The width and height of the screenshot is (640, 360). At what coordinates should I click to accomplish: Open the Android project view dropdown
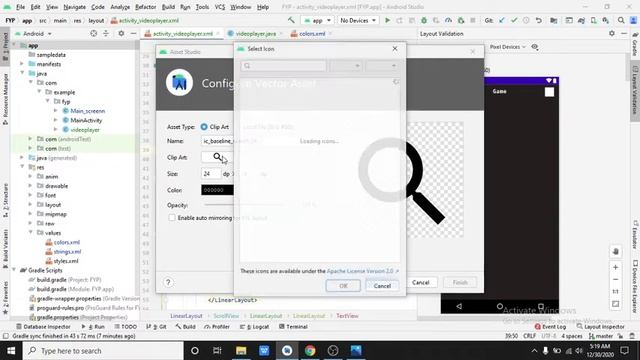[33, 33]
